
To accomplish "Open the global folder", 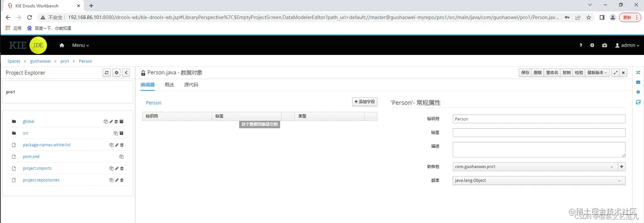I will tap(29, 121).
